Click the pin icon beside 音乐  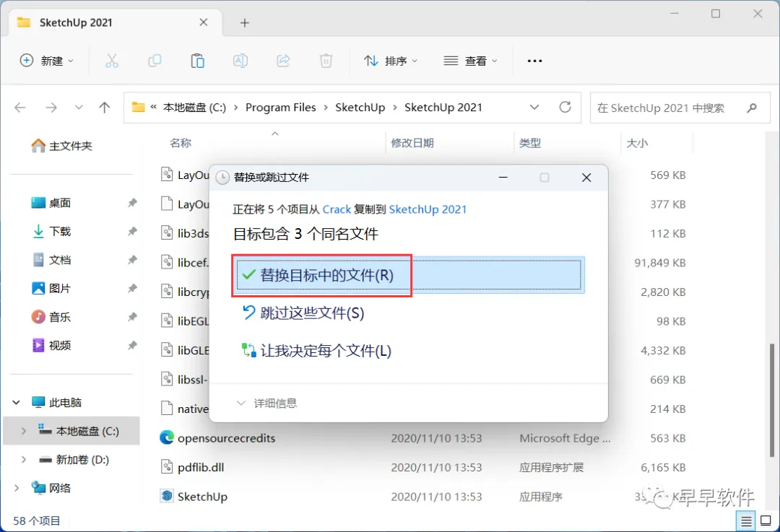(x=132, y=317)
